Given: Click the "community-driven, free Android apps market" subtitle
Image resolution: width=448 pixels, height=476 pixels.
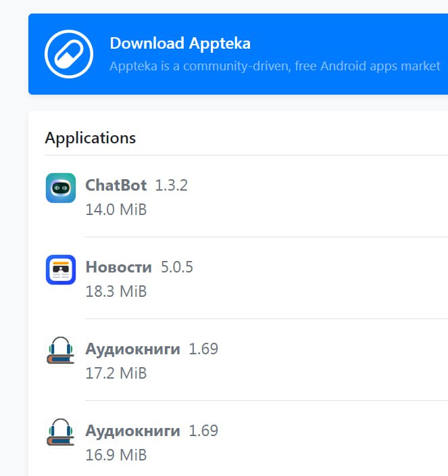Looking at the screenshot, I should click(x=274, y=66).
